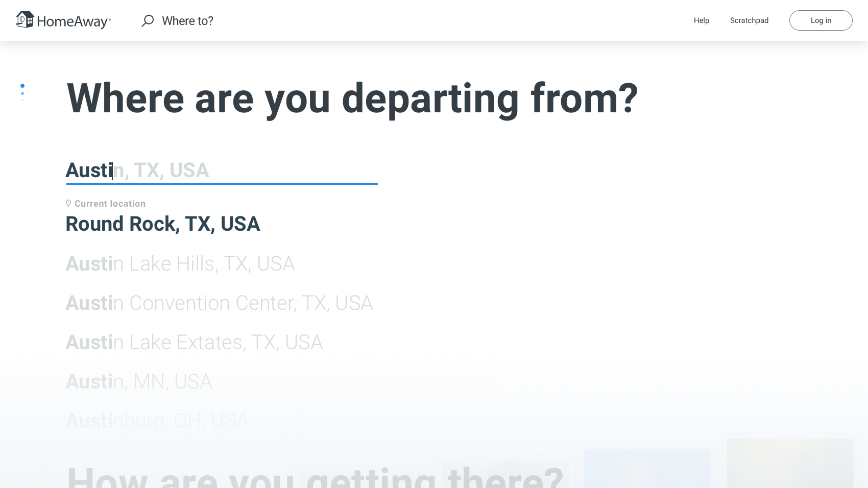
Task: Click the search magnifier icon
Action: (x=148, y=21)
